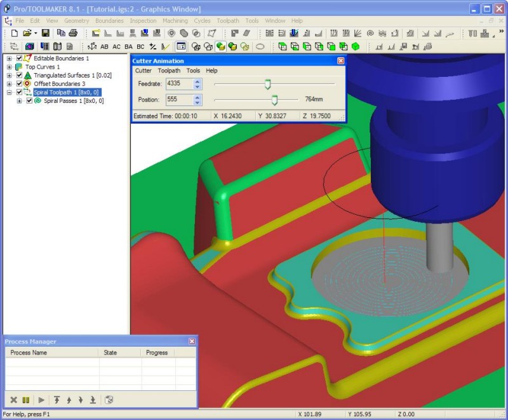Pause the process in Process Manager
This screenshot has width=508, height=420.
pos(26,400)
